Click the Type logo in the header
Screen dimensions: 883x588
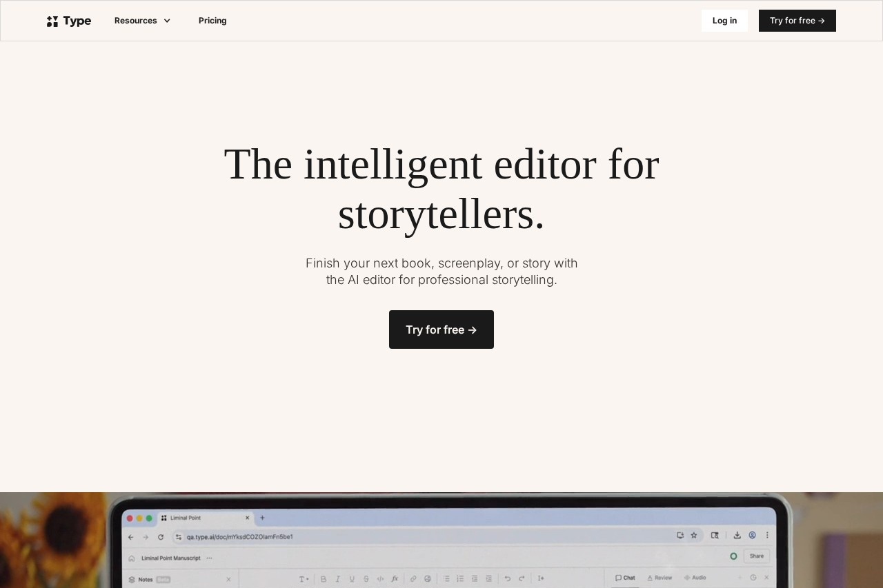[x=69, y=21]
